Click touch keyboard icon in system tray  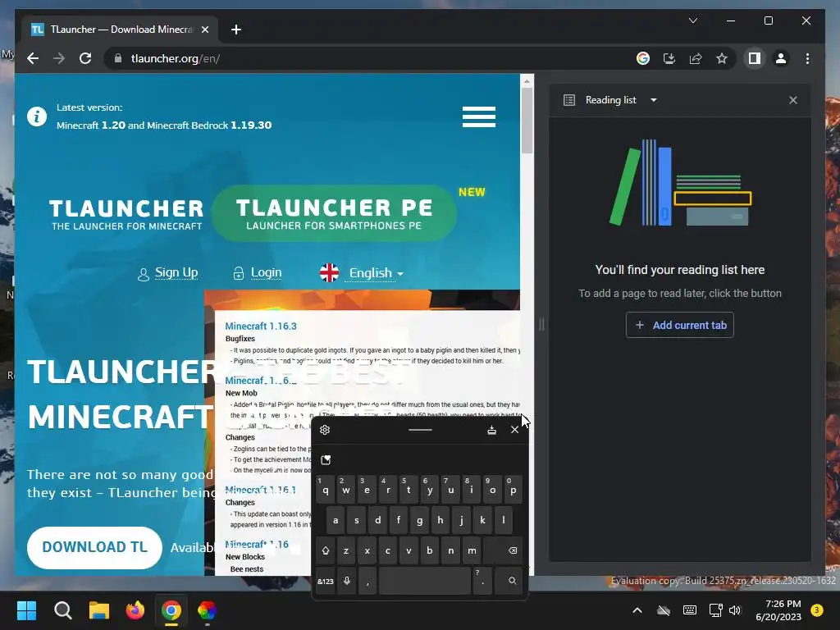(x=690, y=610)
